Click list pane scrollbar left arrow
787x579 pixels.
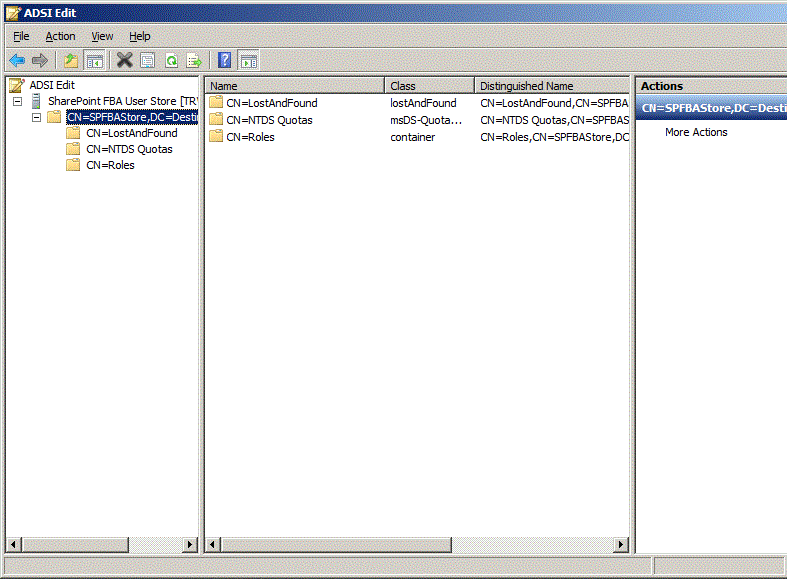coord(213,544)
